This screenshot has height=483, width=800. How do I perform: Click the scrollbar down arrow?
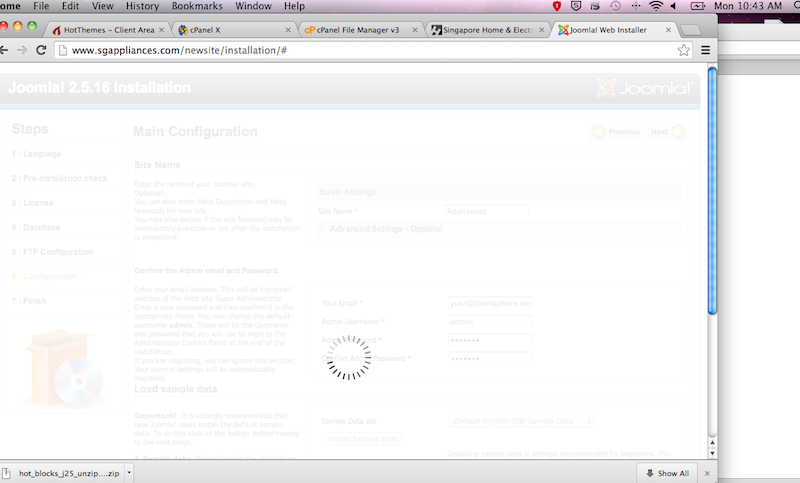point(712,453)
